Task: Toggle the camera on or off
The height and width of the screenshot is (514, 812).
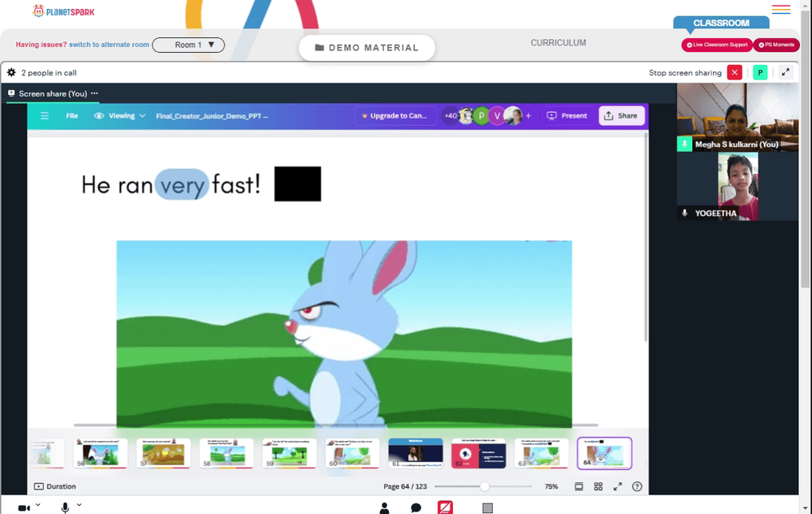Action: (24, 508)
